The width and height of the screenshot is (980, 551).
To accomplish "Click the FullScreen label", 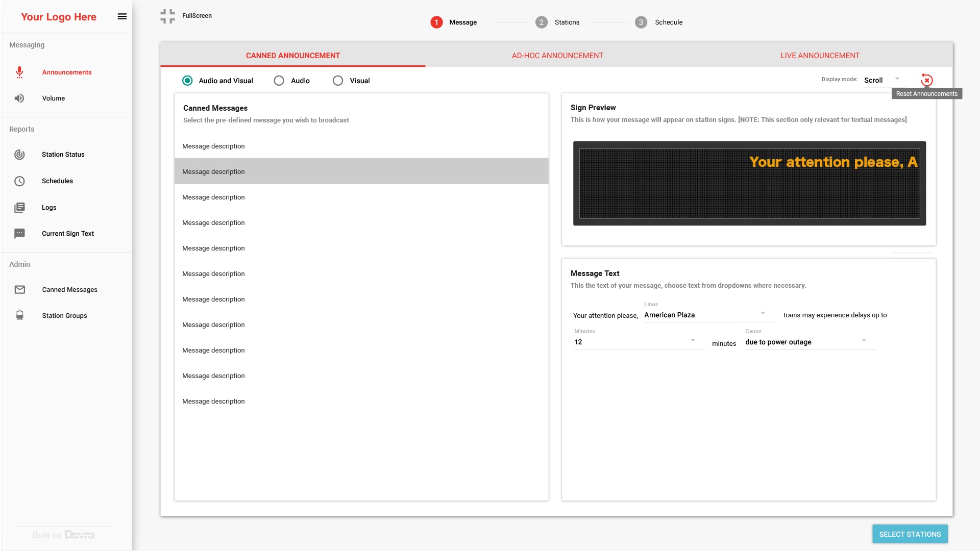I will pos(197,16).
